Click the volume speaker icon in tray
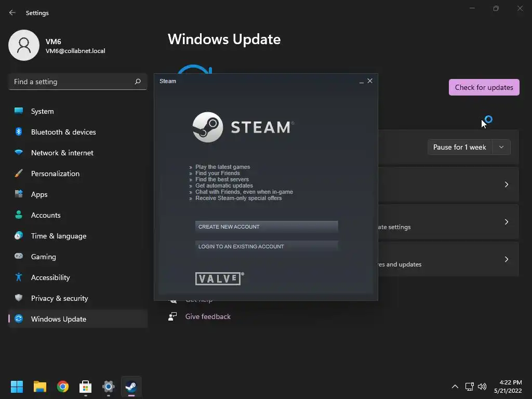The image size is (532, 399). [x=482, y=387]
